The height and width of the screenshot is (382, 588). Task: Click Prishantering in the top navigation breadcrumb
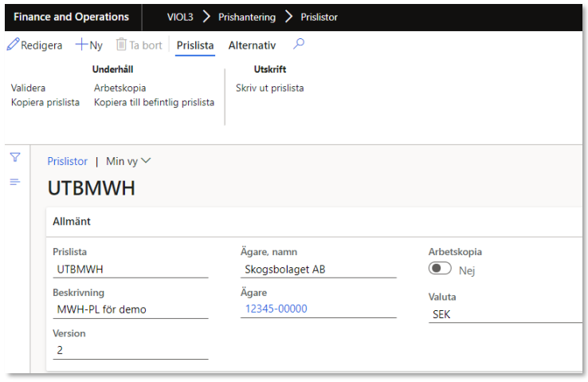[246, 17]
